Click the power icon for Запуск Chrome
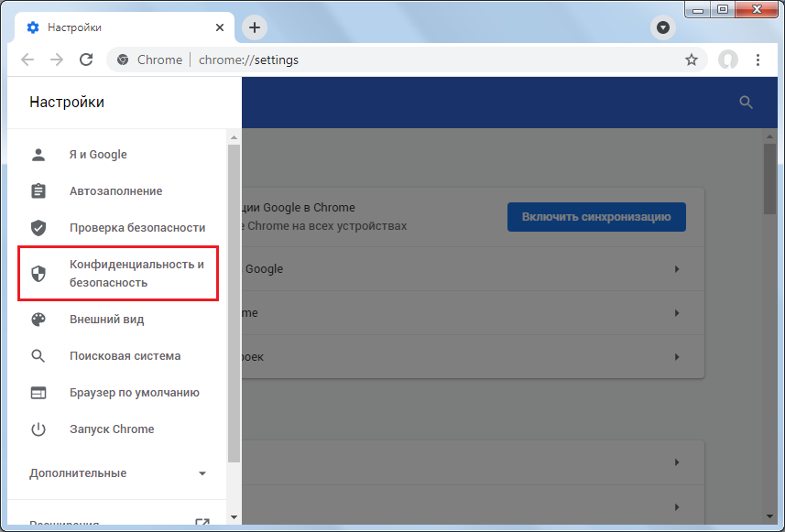 click(x=38, y=429)
